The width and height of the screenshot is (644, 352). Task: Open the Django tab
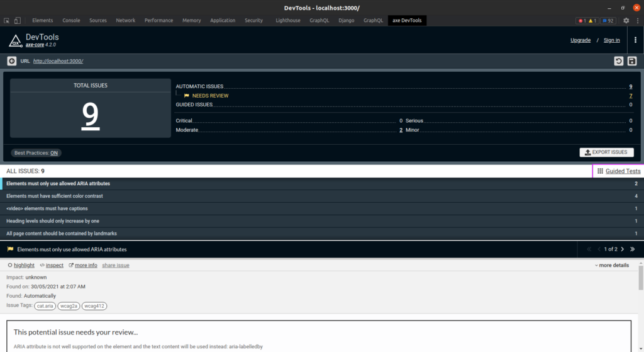pyautogui.click(x=347, y=21)
